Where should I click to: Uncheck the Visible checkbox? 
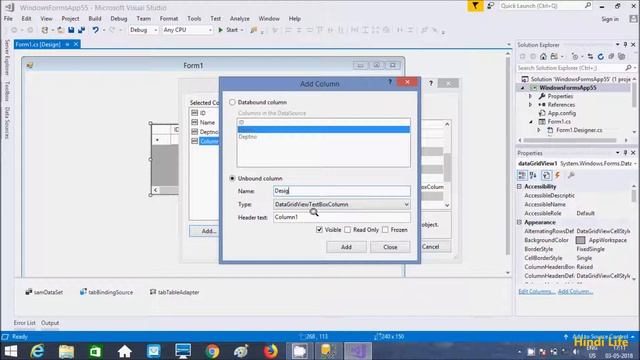click(319, 230)
